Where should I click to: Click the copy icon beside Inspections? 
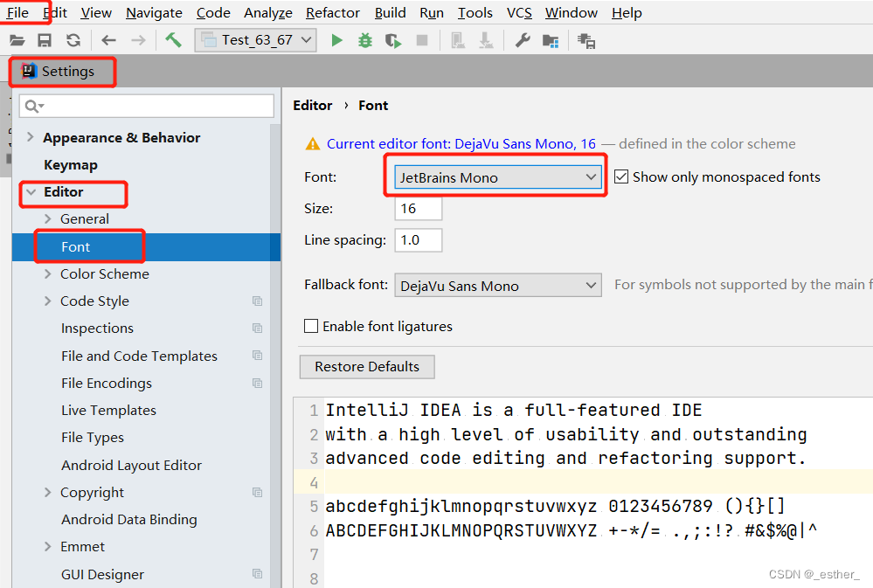point(257,328)
